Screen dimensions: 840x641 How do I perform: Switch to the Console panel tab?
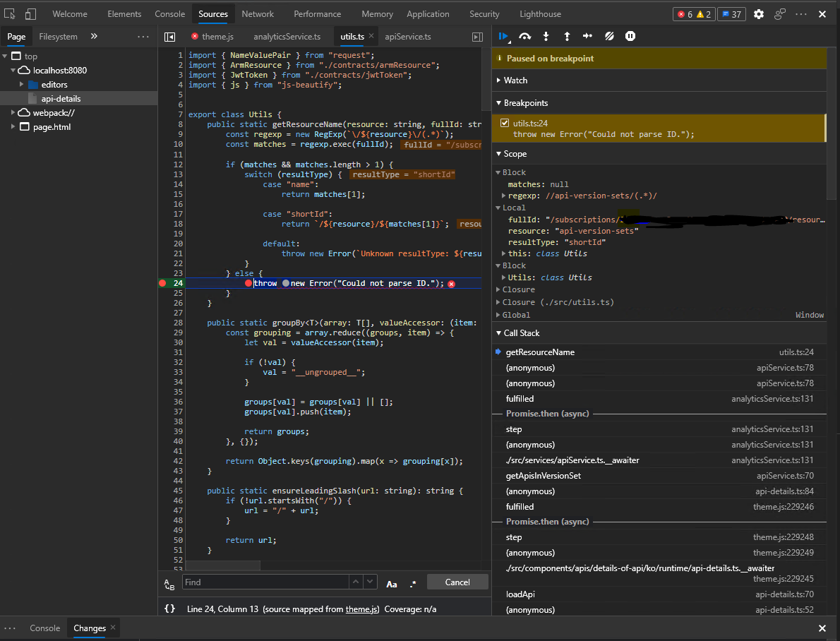[170, 14]
